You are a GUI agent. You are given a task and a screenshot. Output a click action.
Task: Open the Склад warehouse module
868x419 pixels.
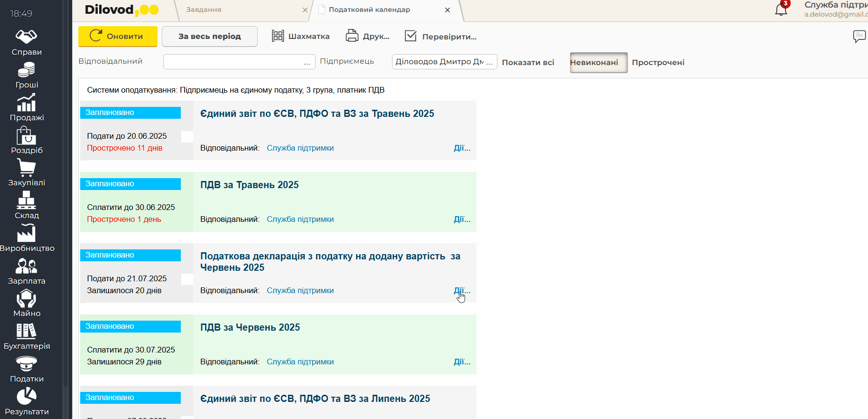tap(27, 206)
